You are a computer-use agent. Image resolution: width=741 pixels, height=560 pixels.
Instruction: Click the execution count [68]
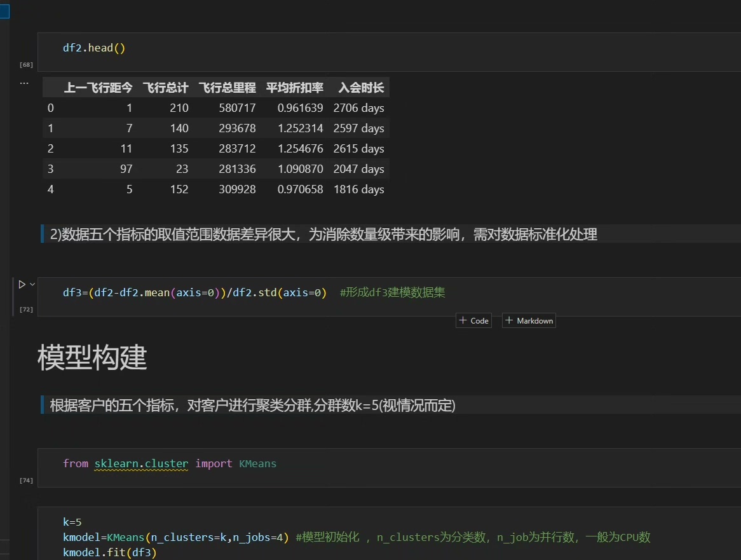point(26,65)
